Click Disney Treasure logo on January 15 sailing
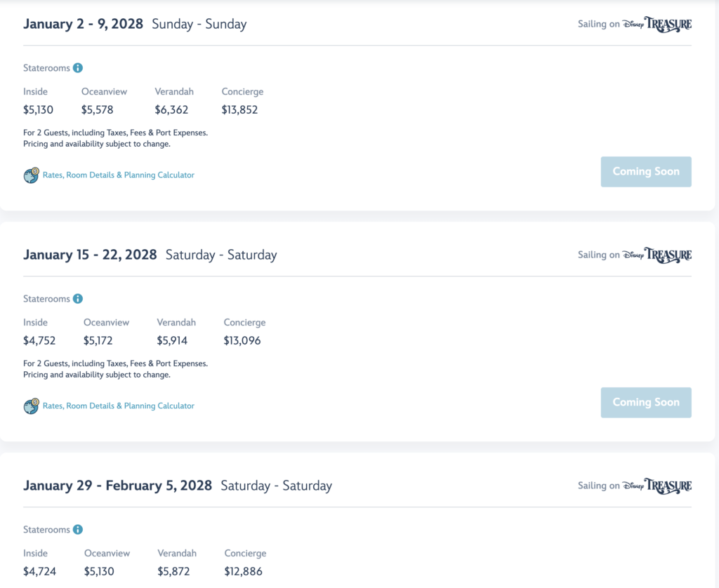719x588 pixels. click(657, 255)
